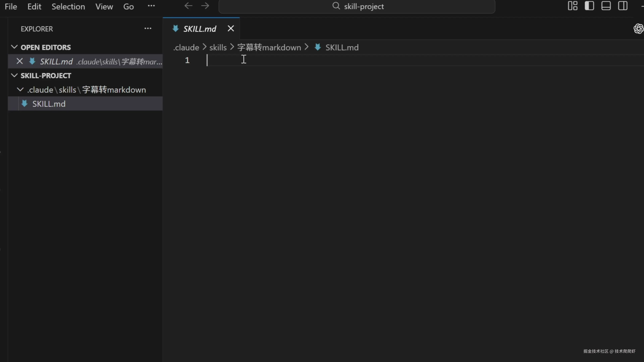Open the File menu

11,7
